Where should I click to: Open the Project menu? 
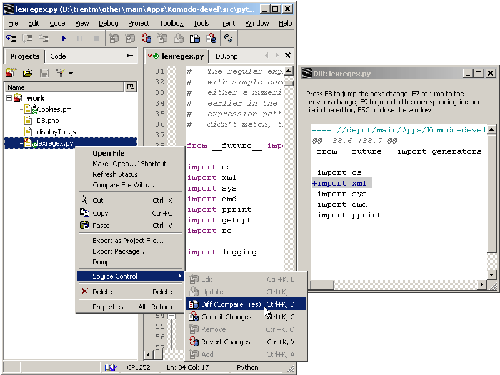[139, 23]
